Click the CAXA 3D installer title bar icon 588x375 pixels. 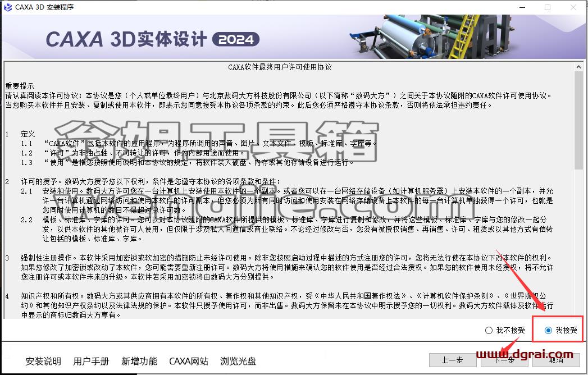tap(7, 7)
